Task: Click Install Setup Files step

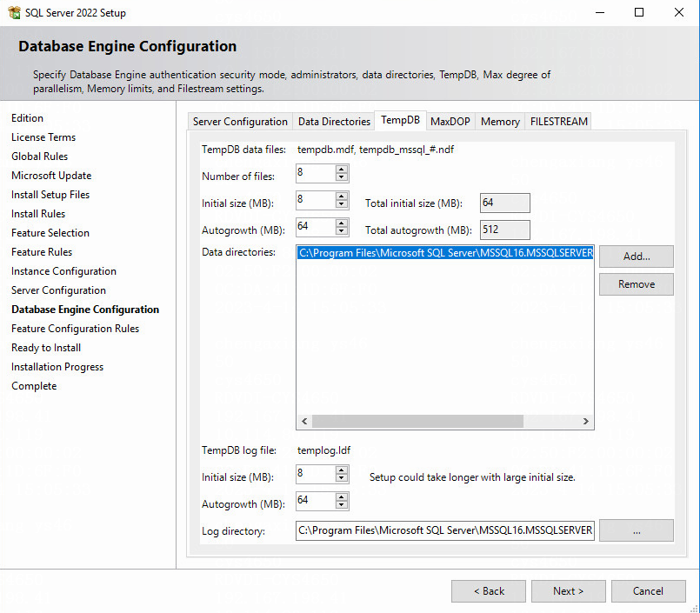Action: click(x=50, y=195)
